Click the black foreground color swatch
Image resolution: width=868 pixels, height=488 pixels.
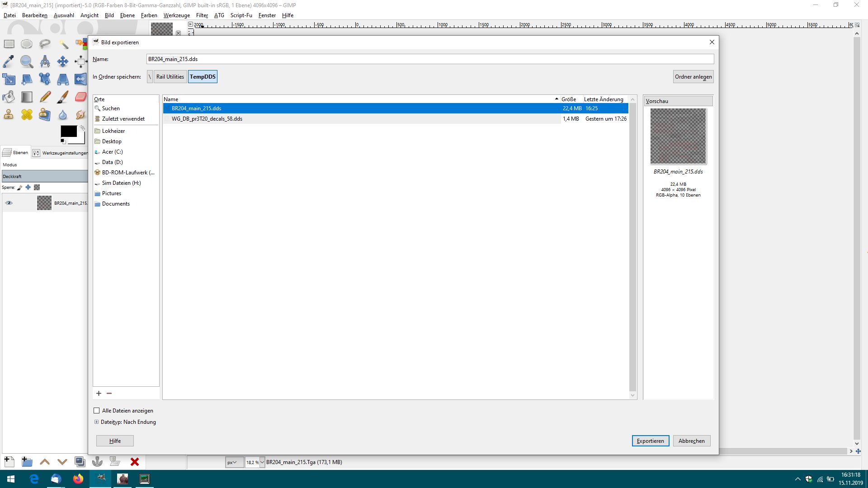(x=68, y=131)
